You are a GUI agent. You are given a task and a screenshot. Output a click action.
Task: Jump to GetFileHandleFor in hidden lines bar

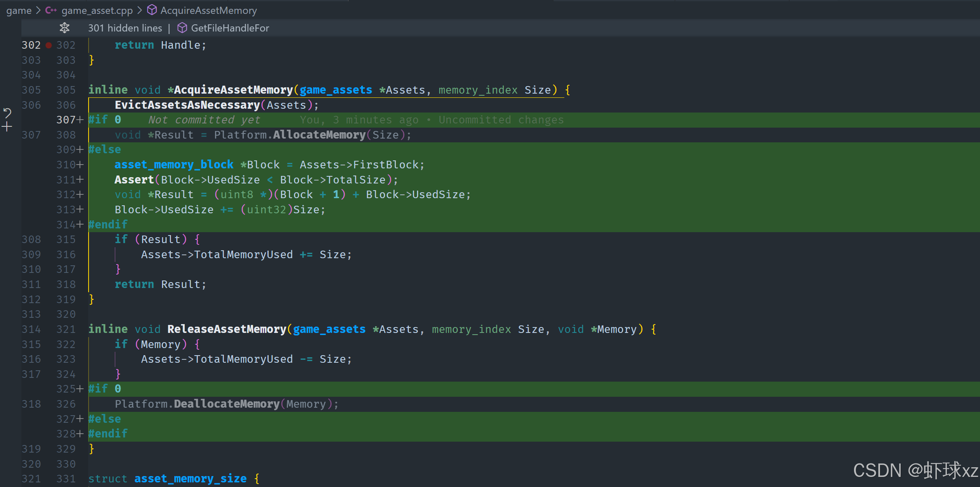coord(230,28)
